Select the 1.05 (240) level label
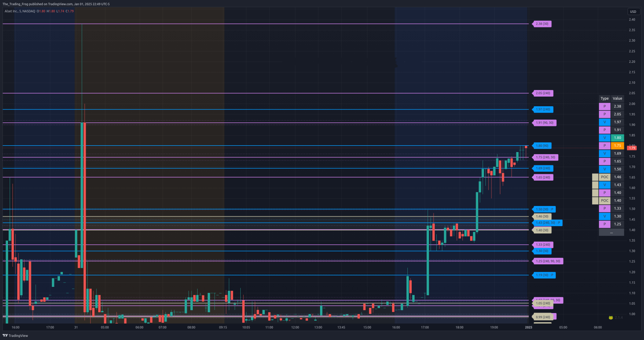The height and width of the screenshot is (340, 644). point(543,304)
